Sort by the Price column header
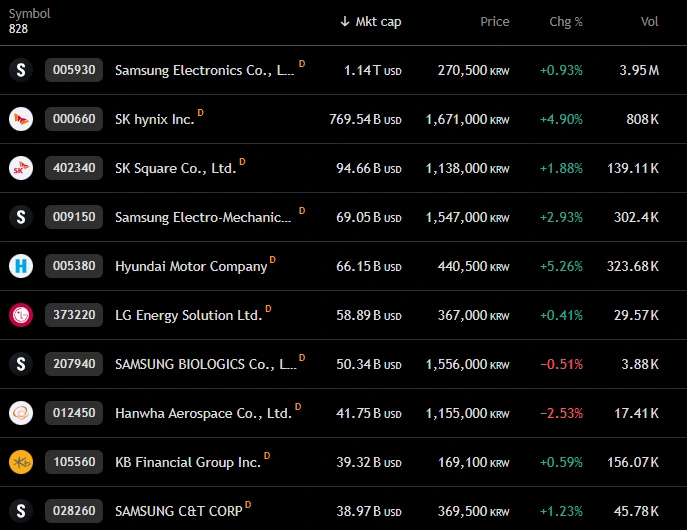This screenshot has height=530, width=687. [495, 21]
